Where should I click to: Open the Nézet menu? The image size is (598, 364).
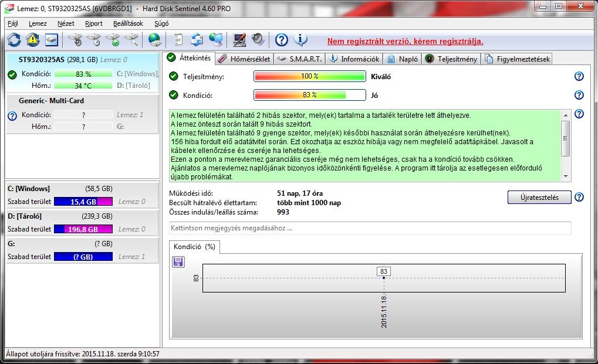coord(66,23)
